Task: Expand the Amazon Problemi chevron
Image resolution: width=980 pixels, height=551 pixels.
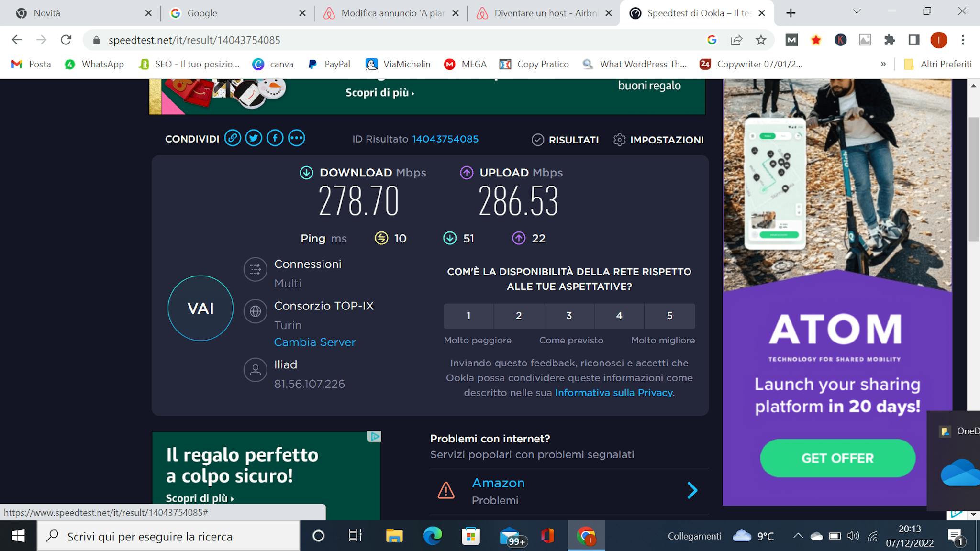Action: tap(692, 490)
